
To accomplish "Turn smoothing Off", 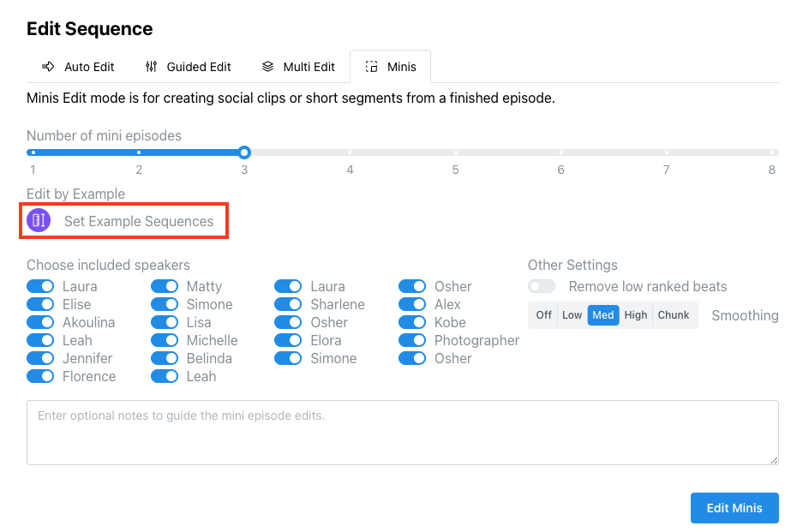I will point(544,315).
